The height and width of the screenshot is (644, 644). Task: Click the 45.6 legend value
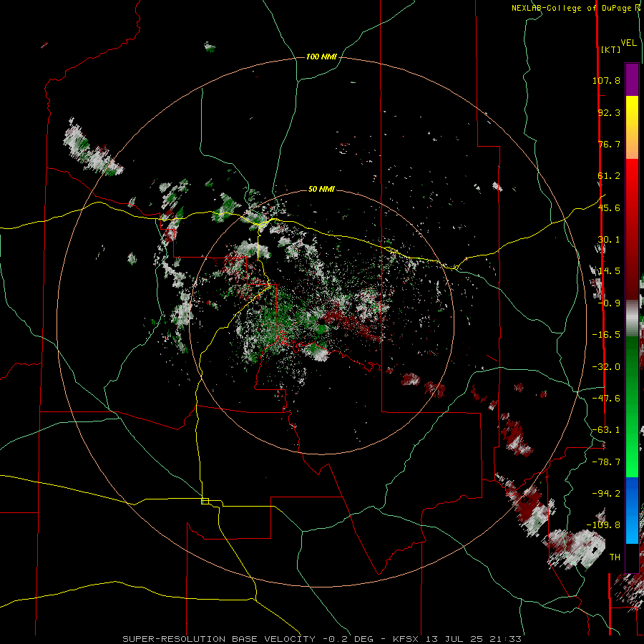pos(609,208)
